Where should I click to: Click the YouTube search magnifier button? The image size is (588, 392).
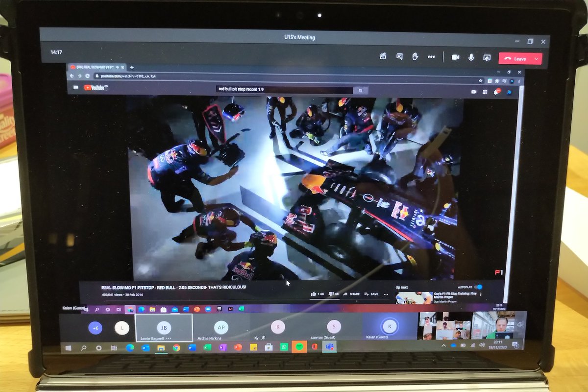361,90
